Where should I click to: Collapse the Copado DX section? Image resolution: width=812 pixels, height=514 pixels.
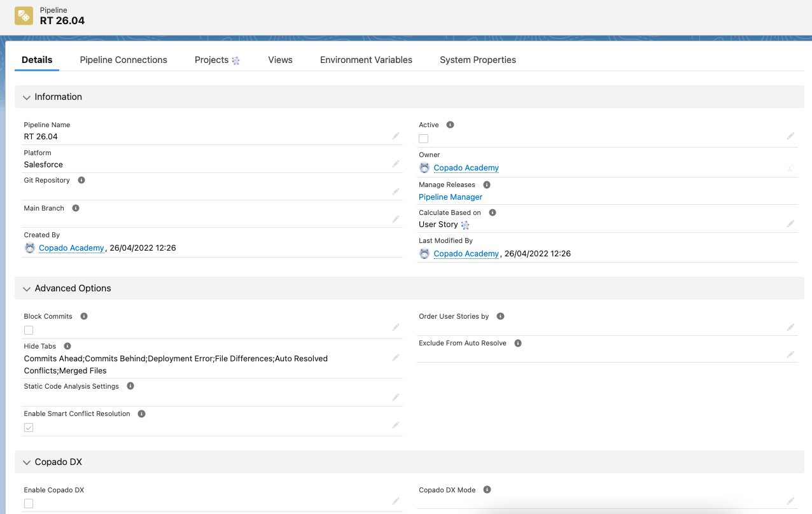coord(27,462)
